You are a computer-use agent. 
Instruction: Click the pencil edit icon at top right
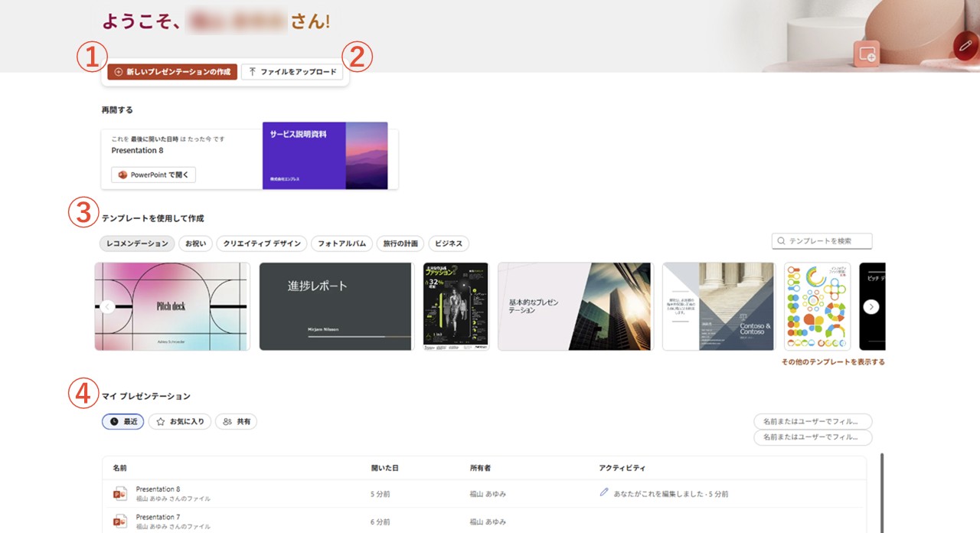[x=965, y=46]
